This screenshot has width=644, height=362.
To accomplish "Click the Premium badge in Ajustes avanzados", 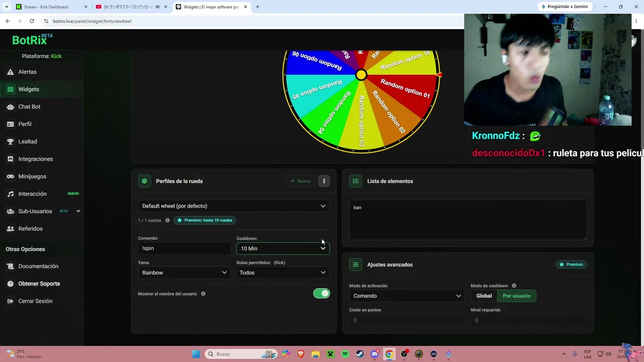I will coord(571,264).
